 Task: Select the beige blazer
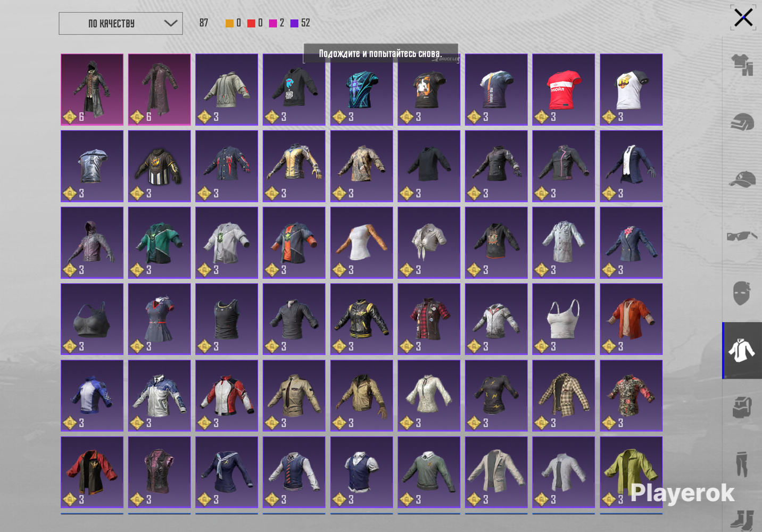coord(496,472)
